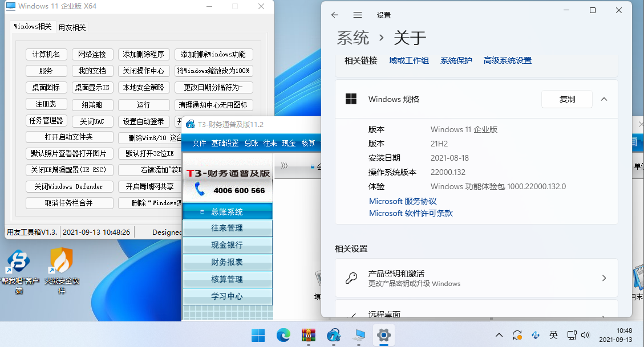Click the 服务 button
This screenshot has height=347, width=644.
pos(46,71)
